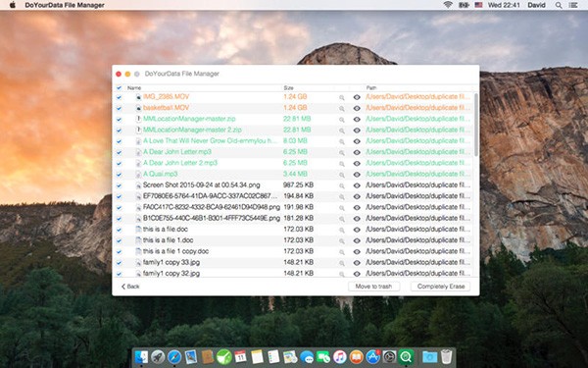Viewport: 588px width, 368px height.
Task: Uncheck the checkbox for A Dear John Letter.mp3
Action: point(119,152)
